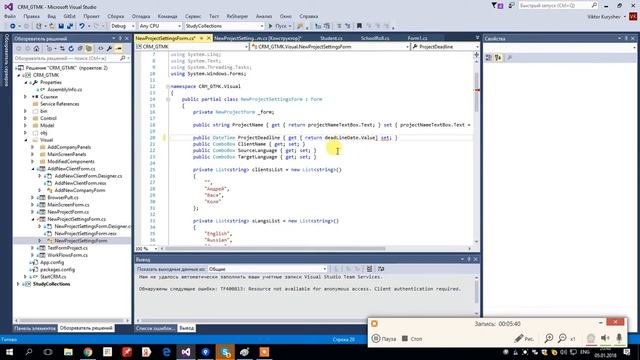Click the properties wrench in Solution Explorer
This screenshot has width=640, height=360.
point(109,49)
